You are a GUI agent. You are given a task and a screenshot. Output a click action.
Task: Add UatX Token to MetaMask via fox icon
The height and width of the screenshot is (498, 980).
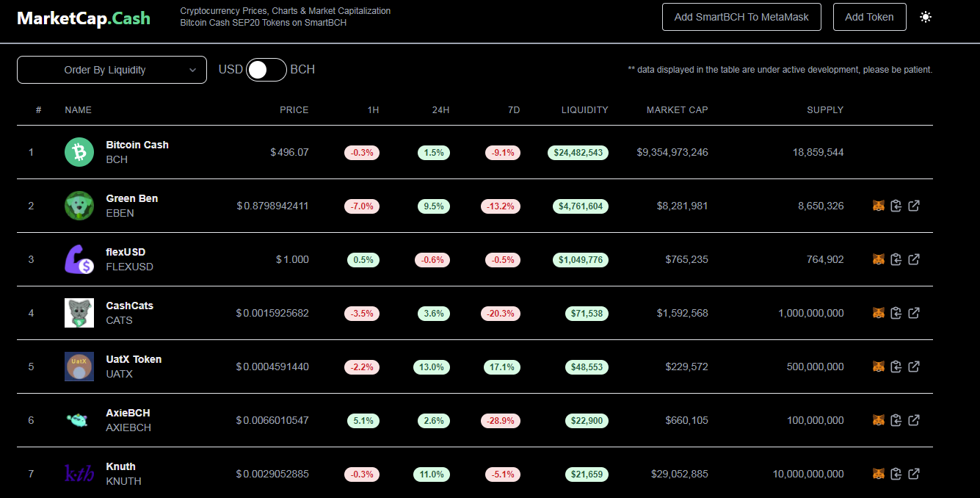click(878, 367)
